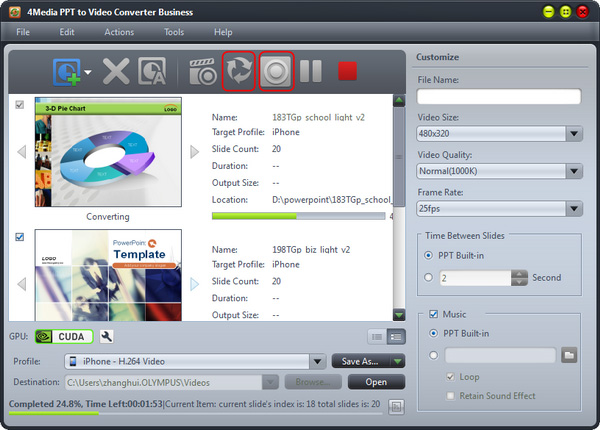Click the CUDA GPU acceleration button
The width and height of the screenshot is (600, 430).
[64, 337]
